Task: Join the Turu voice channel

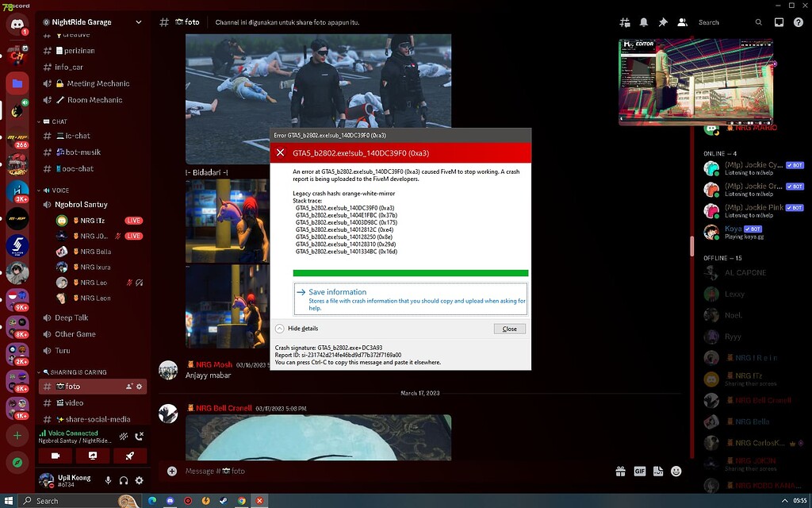Action: (92, 351)
